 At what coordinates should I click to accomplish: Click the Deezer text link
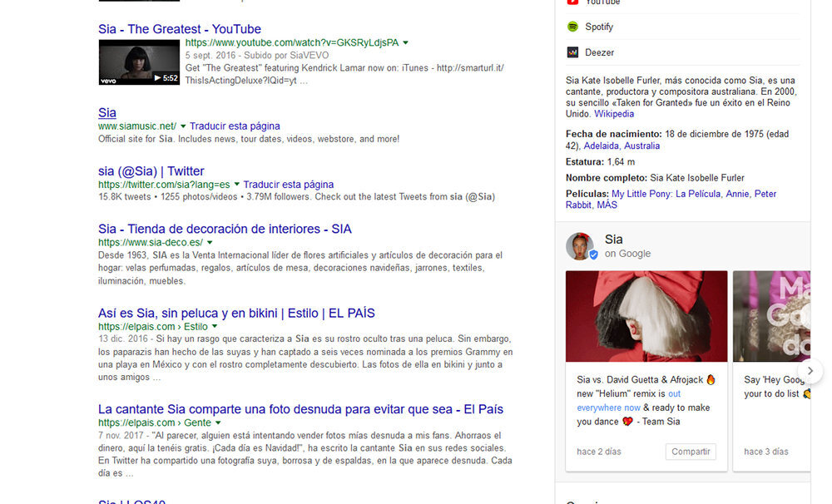600,52
